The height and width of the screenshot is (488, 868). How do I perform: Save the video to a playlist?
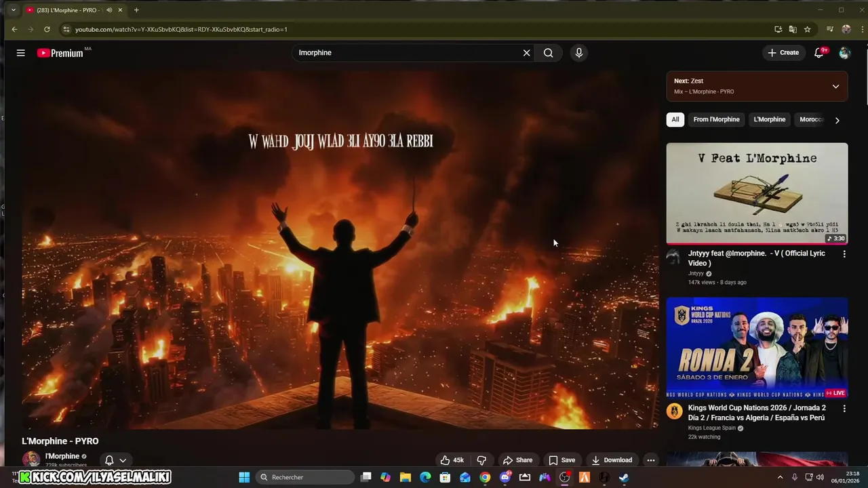point(562,460)
